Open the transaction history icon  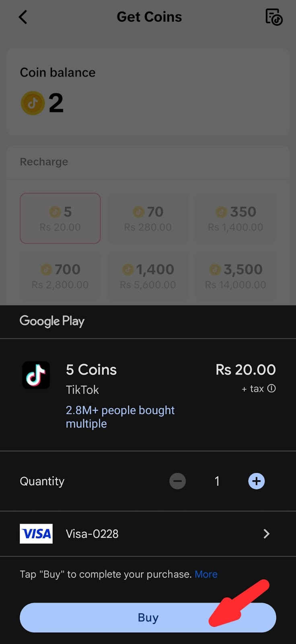(x=274, y=17)
